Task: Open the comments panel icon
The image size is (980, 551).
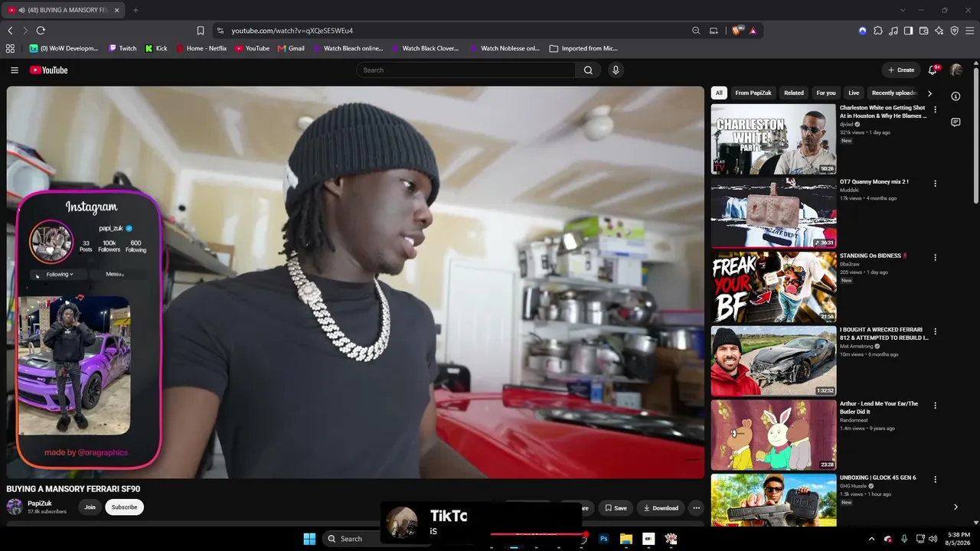Action: [x=955, y=122]
